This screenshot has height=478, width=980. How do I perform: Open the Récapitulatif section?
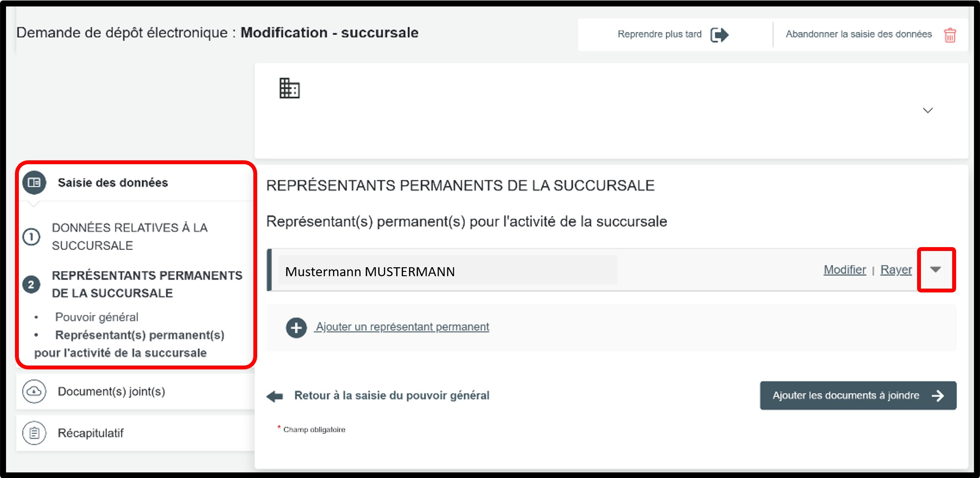(x=91, y=433)
